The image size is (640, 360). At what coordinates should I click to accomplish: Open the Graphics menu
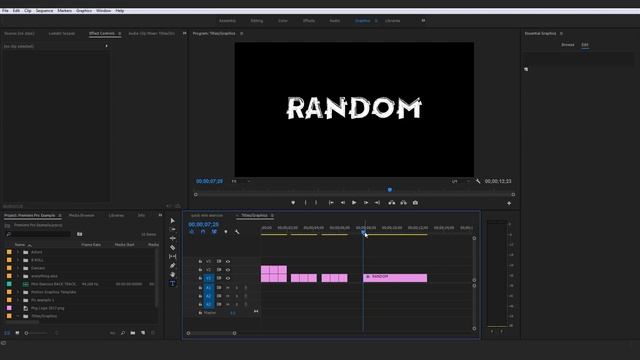(84, 11)
